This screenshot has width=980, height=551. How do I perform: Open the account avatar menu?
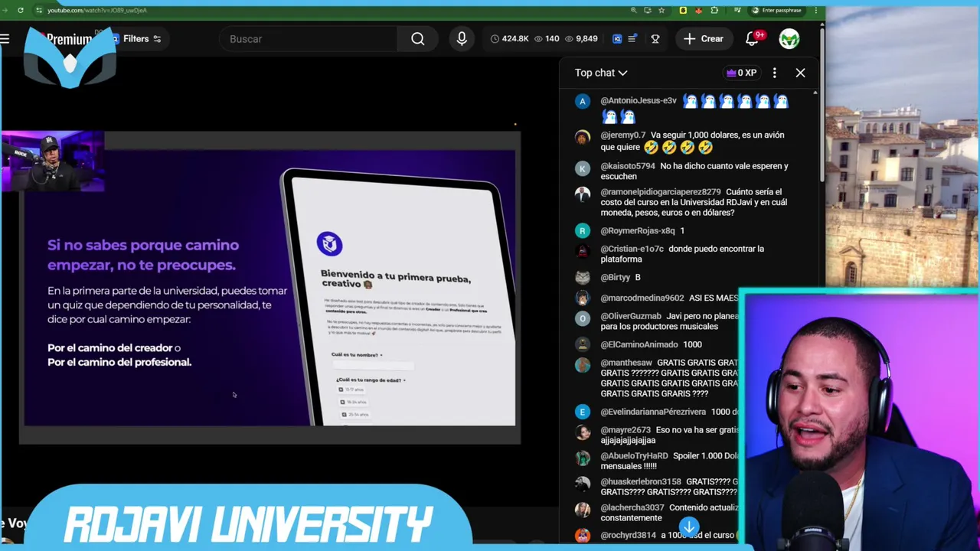[x=789, y=38]
